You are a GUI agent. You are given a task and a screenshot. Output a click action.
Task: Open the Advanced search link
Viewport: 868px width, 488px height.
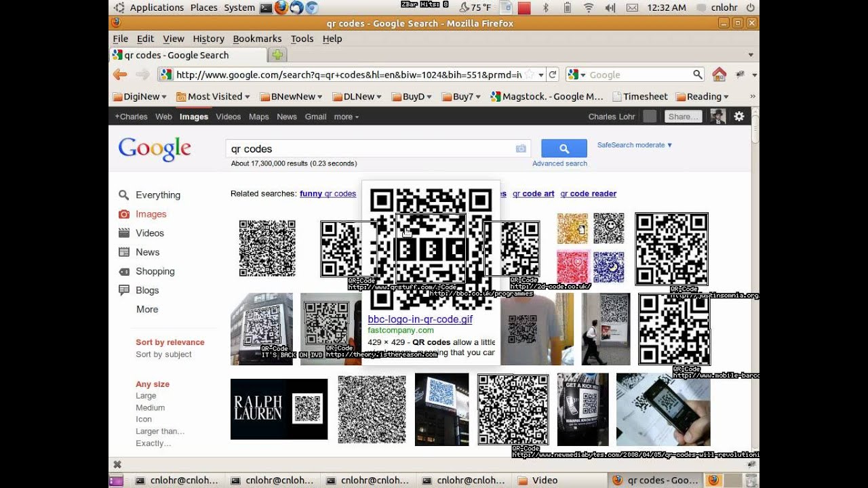pos(559,163)
